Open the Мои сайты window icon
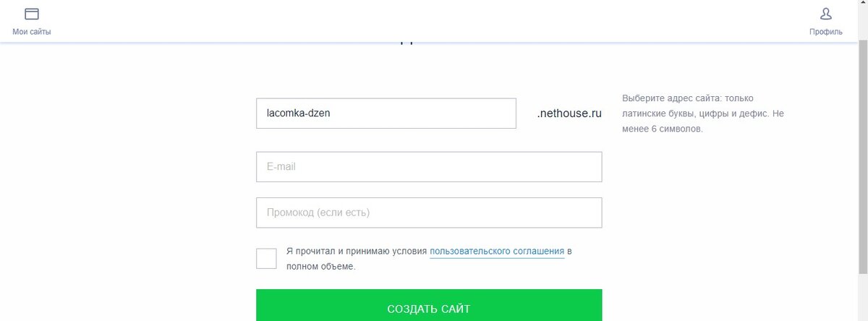 coord(31,14)
